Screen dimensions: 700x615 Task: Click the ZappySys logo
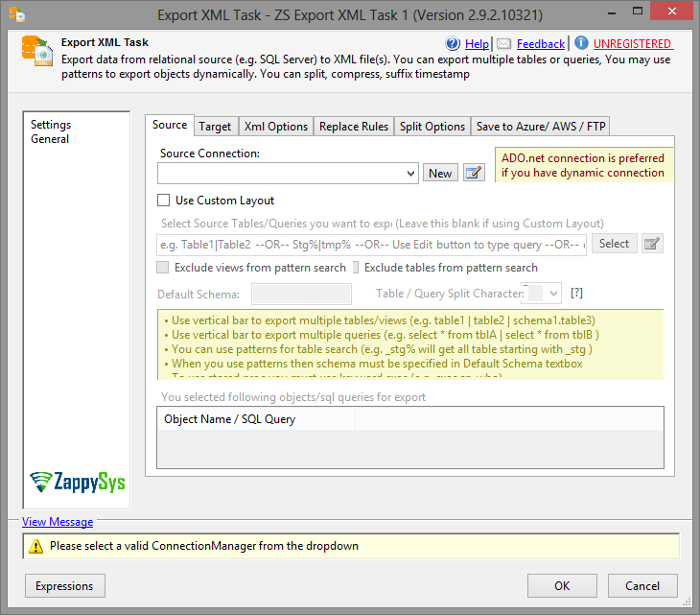click(78, 483)
